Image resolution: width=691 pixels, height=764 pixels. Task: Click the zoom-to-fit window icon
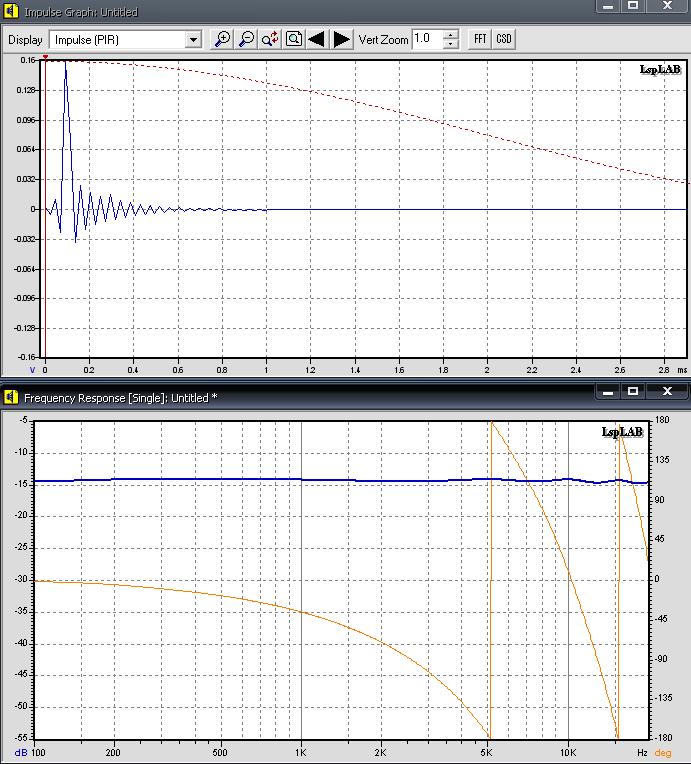pyautogui.click(x=294, y=39)
